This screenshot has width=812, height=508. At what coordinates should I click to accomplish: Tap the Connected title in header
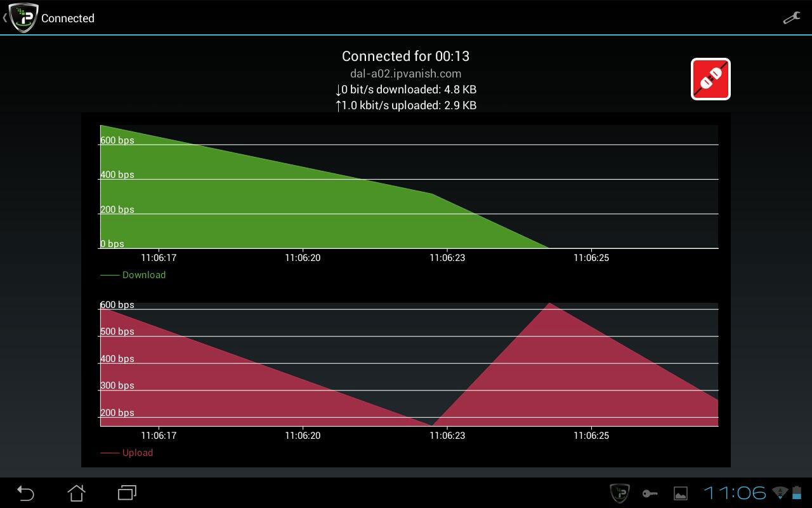click(68, 18)
